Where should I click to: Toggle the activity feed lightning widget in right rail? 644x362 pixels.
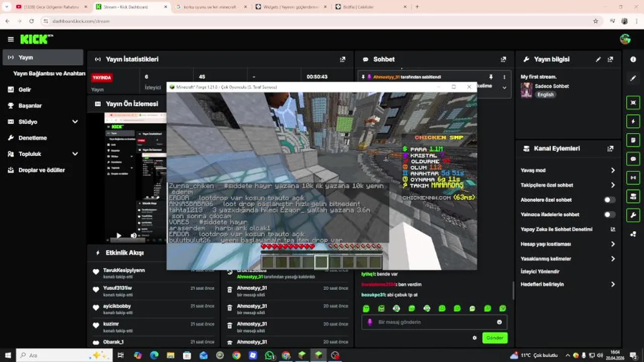[x=633, y=121]
